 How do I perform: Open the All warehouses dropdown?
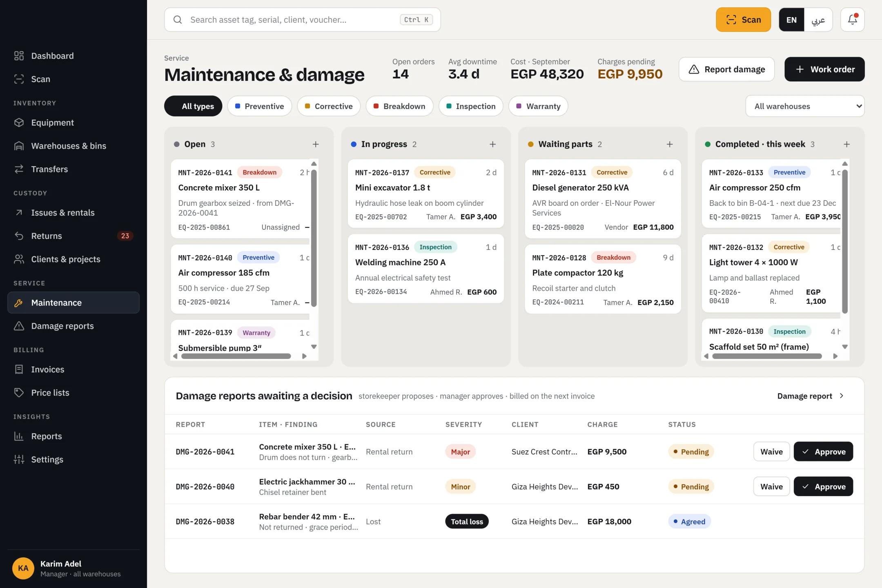[x=805, y=106]
